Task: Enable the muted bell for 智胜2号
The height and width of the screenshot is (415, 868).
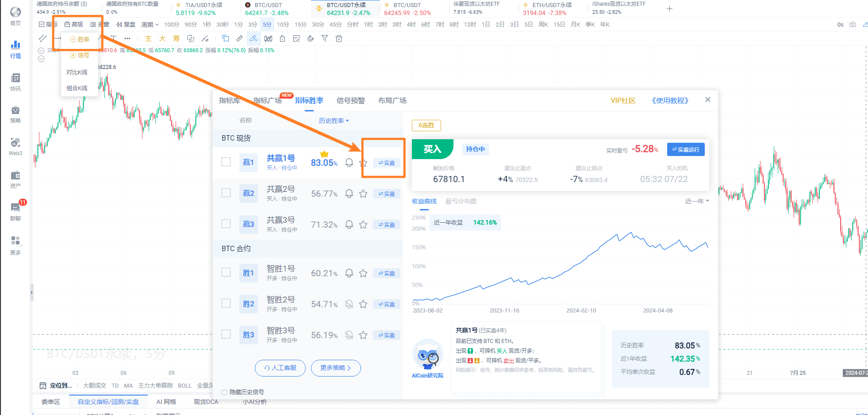Action: tap(349, 304)
